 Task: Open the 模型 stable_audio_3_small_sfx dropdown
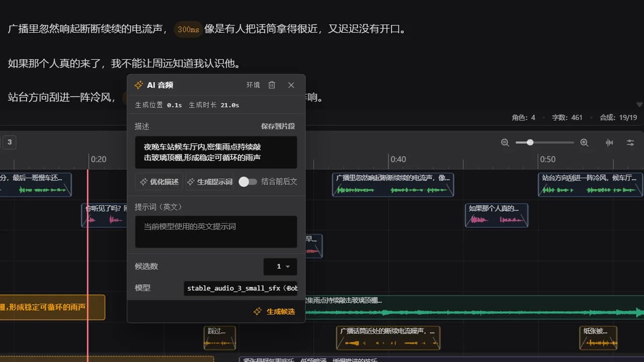coord(240,288)
